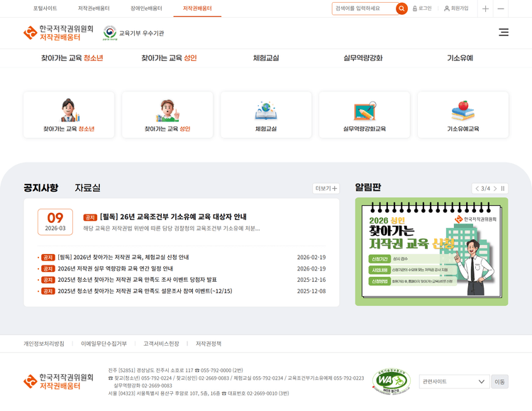Click the footer 저작권배움터 logo
The image size is (532, 411).
point(58,381)
